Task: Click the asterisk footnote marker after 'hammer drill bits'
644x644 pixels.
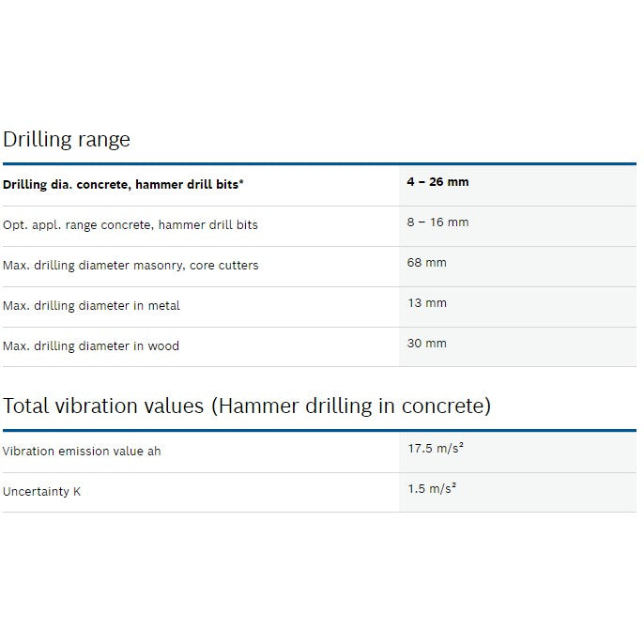Action: click(241, 183)
